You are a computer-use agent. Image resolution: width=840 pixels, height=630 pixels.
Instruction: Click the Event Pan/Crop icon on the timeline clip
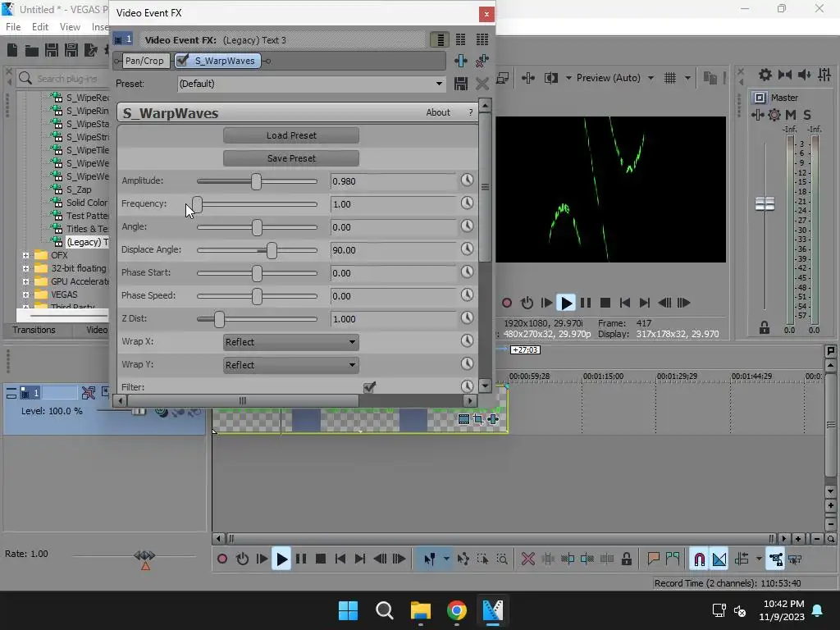(478, 419)
